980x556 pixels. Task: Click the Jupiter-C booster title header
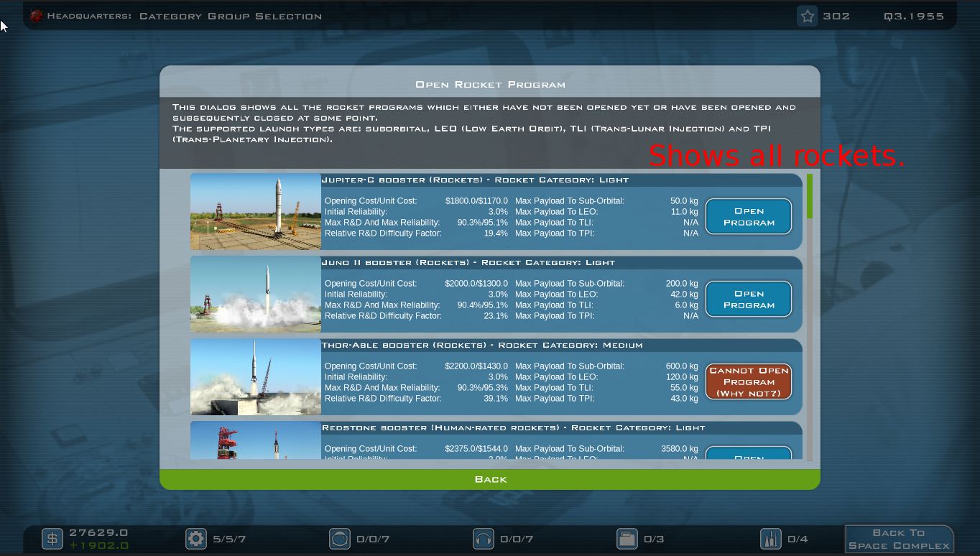point(475,180)
